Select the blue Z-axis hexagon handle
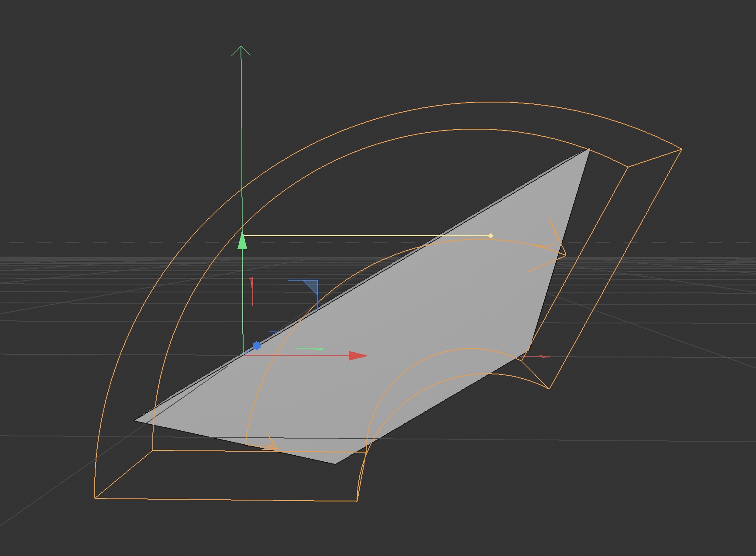This screenshot has height=556, width=756. pyautogui.click(x=257, y=346)
